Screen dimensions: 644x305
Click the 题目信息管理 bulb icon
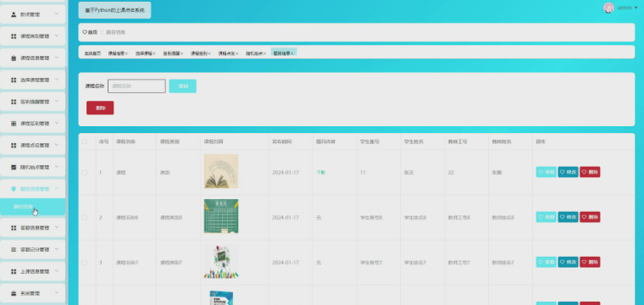14,189
